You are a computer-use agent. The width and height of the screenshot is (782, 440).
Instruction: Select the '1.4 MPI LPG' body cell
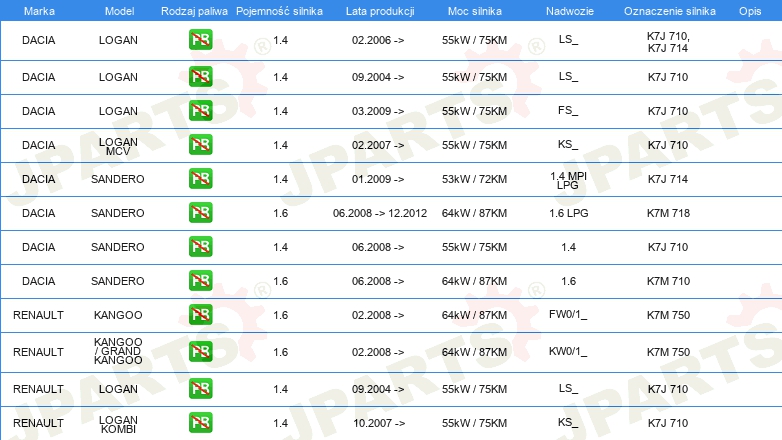click(568, 180)
